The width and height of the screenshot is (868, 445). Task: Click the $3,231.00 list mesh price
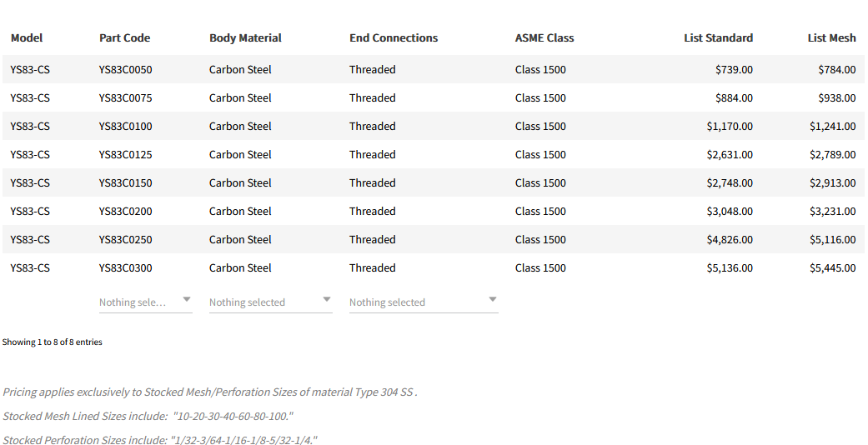(832, 211)
